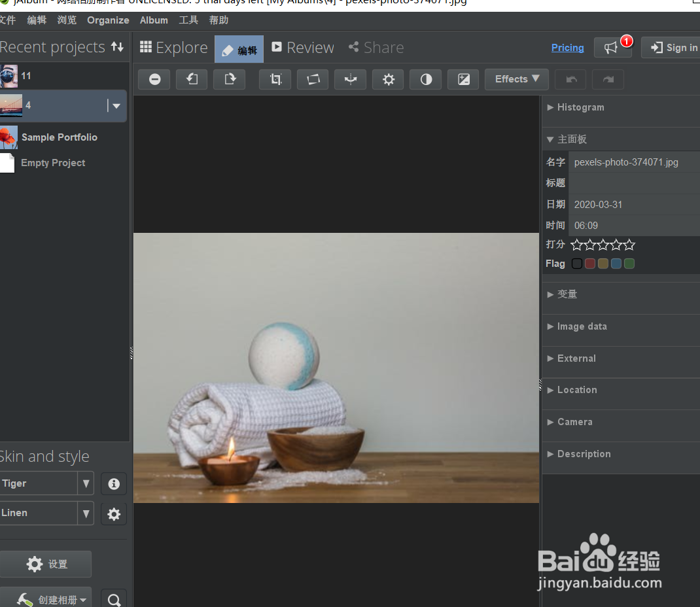Open the brightness/levels adjustment icon
The height and width of the screenshot is (607, 700).
(389, 79)
